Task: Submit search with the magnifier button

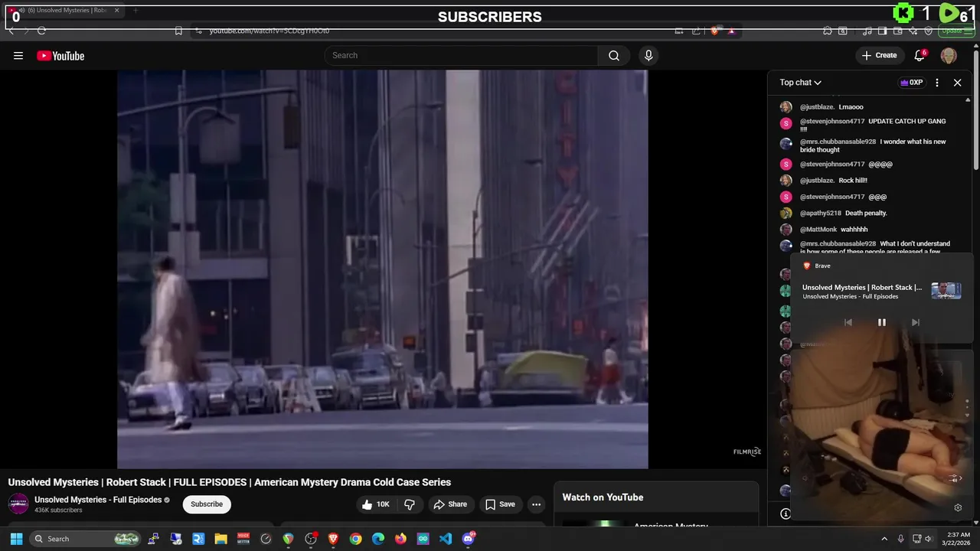Action: pos(614,55)
